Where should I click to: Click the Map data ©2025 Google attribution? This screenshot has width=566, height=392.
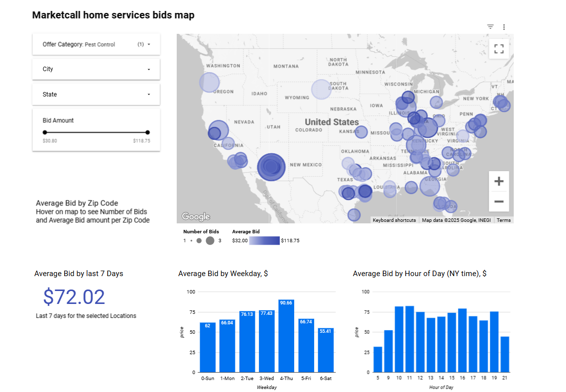pos(456,220)
